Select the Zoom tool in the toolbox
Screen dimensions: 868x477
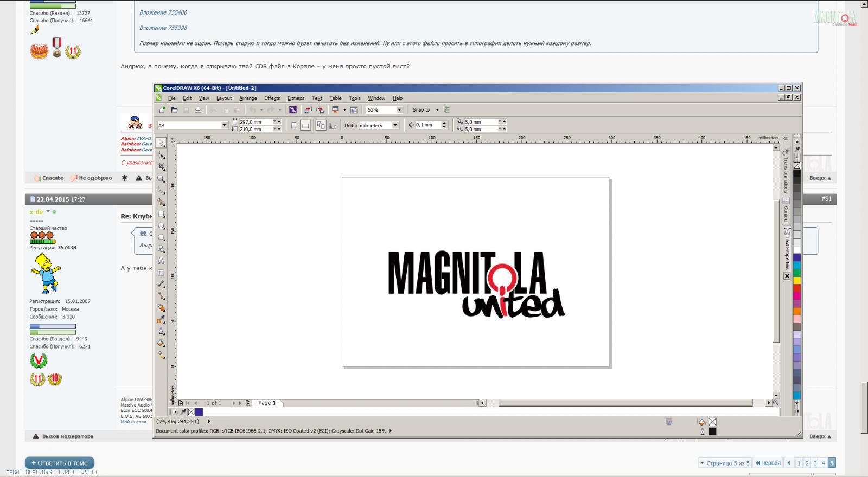(x=161, y=178)
